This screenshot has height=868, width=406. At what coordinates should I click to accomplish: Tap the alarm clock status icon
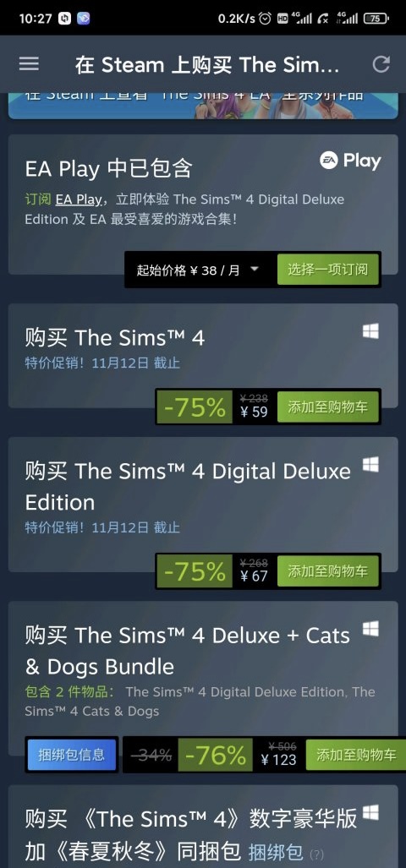[x=266, y=19]
